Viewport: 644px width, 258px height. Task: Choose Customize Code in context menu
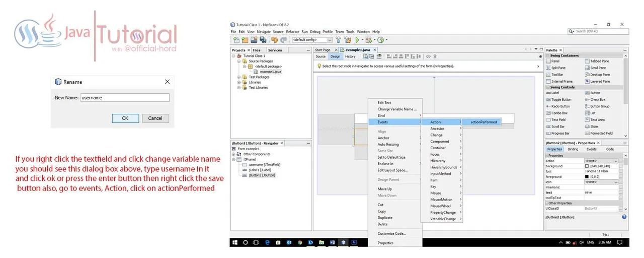pyautogui.click(x=391, y=233)
